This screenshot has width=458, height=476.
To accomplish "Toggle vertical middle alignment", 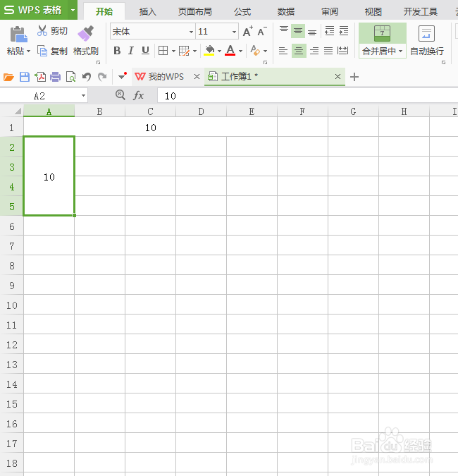I will [x=298, y=31].
